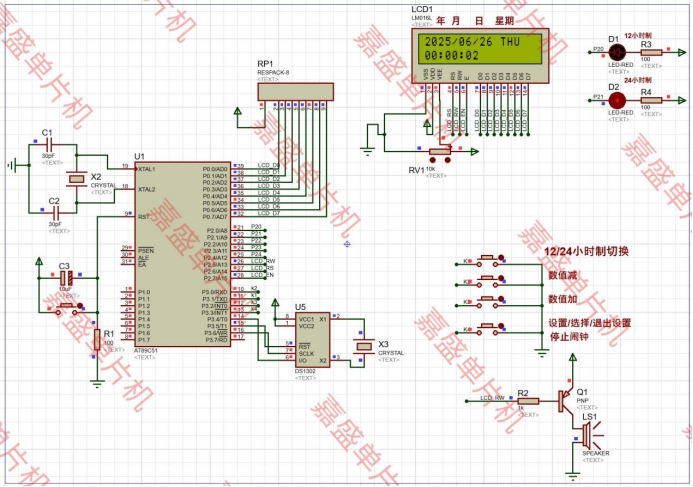Click the '24小时制' label above D2
Viewport: 693px width, 487px height.
click(x=637, y=80)
